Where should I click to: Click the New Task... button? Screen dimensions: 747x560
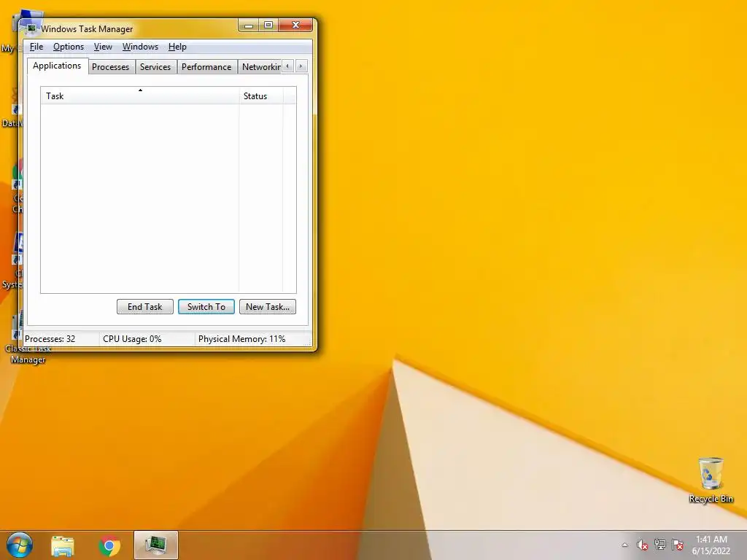point(268,307)
